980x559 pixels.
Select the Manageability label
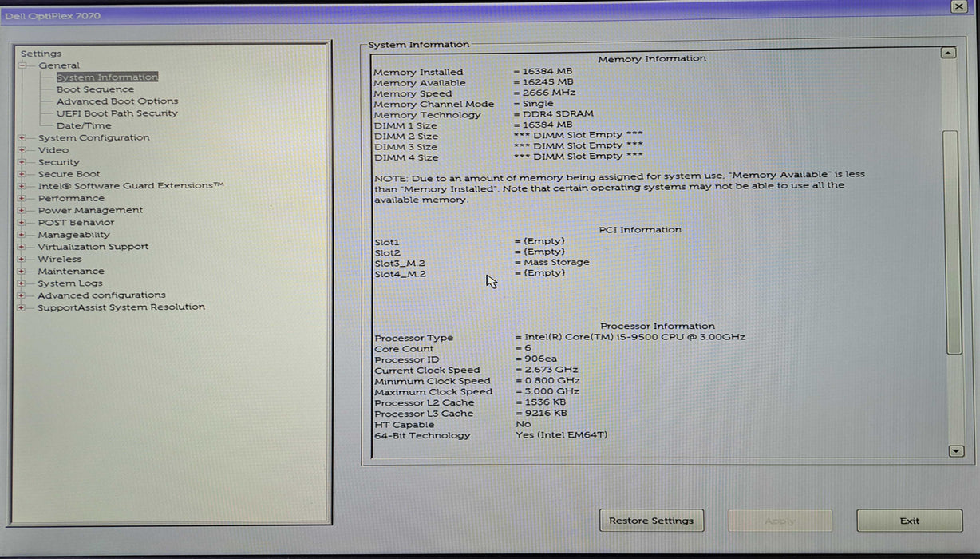73,235
